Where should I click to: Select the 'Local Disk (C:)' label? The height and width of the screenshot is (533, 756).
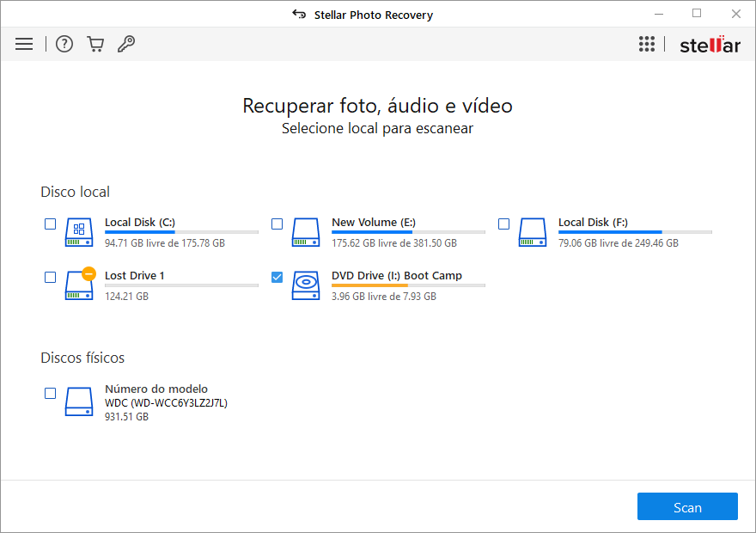pyautogui.click(x=140, y=223)
